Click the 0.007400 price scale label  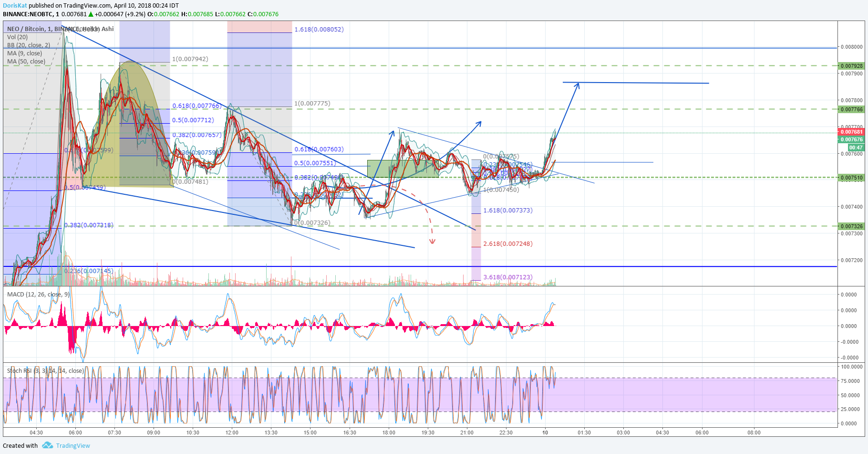click(x=851, y=207)
